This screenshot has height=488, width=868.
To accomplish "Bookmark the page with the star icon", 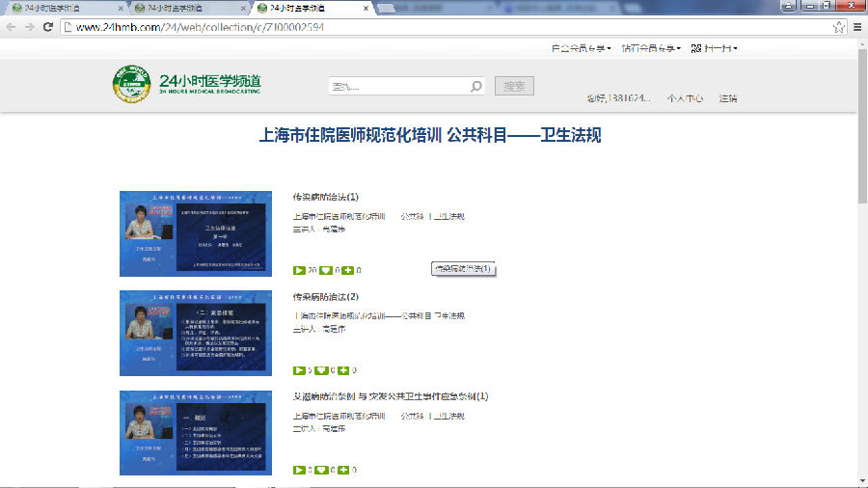I will [x=840, y=27].
